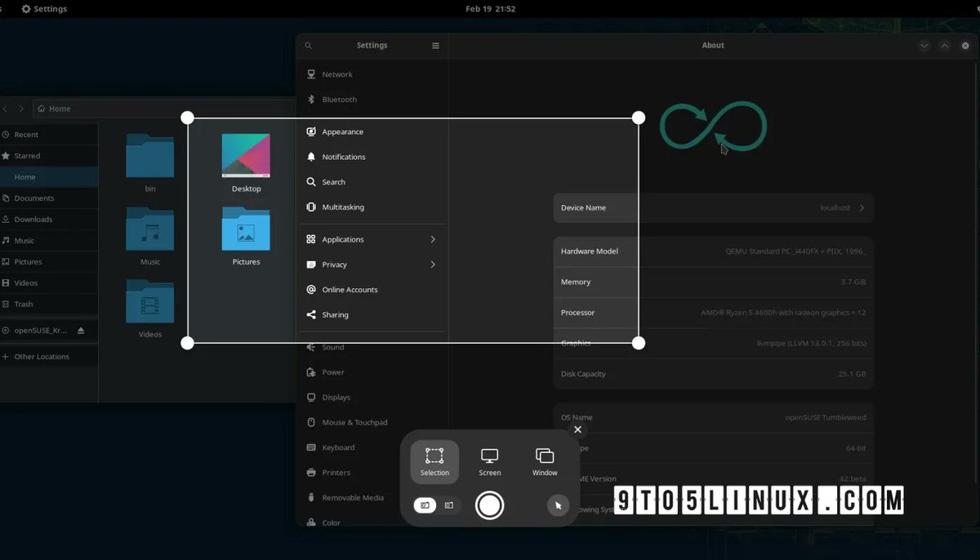Click the Memory row in About
Viewport: 980px width, 560px height.
714,282
